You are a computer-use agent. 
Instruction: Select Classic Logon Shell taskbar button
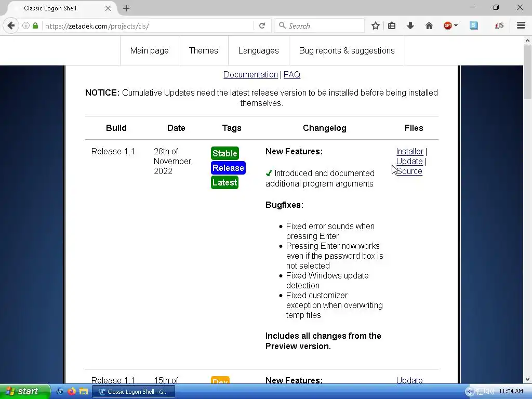click(x=134, y=392)
